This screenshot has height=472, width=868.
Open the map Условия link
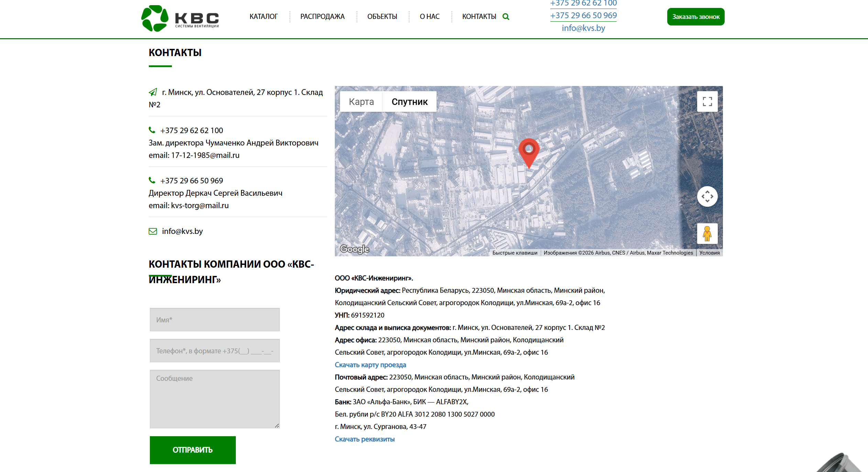click(x=710, y=253)
